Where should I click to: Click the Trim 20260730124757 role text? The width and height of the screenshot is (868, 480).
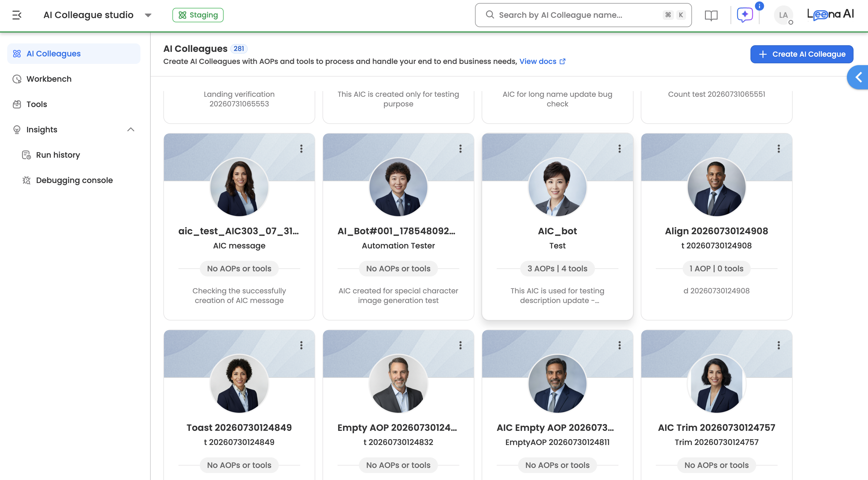coord(716,442)
